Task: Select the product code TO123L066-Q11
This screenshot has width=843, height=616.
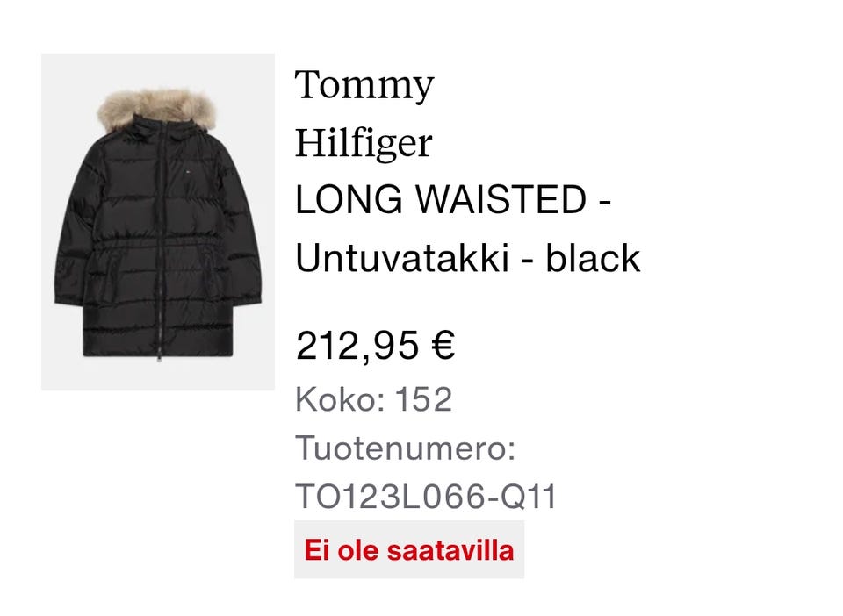Action: tap(426, 497)
